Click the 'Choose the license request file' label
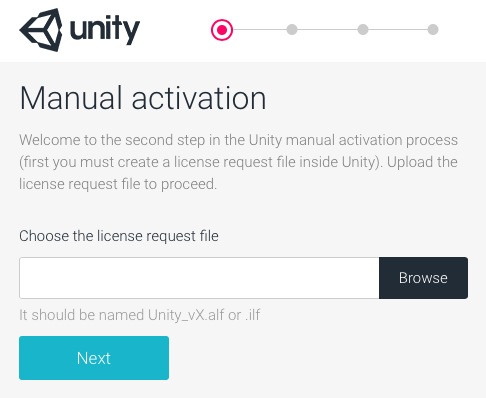Viewport: 486px width, 398px height. [x=119, y=236]
